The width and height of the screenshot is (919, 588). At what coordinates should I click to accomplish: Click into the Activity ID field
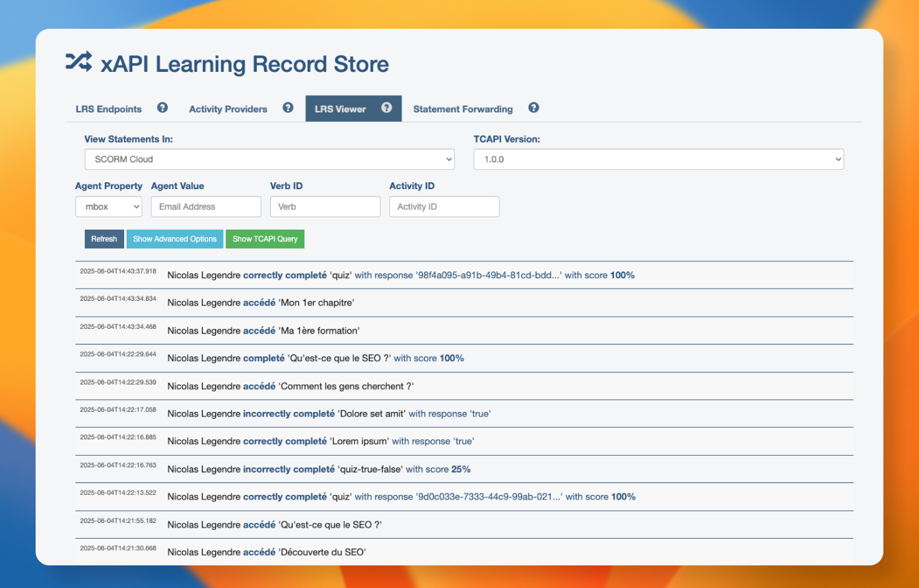click(x=444, y=206)
